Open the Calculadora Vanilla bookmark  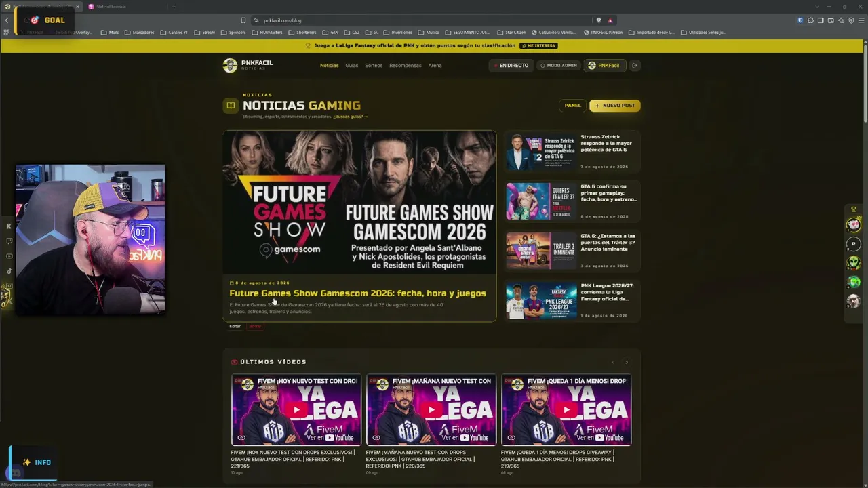pyautogui.click(x=553, y=33)
